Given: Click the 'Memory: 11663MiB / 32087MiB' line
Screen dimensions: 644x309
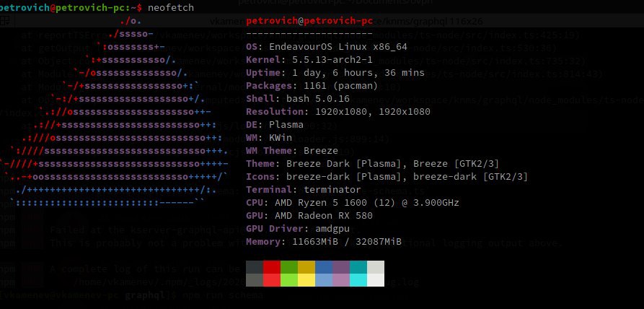Looking at the screenshot, I should tap(324, 242).
